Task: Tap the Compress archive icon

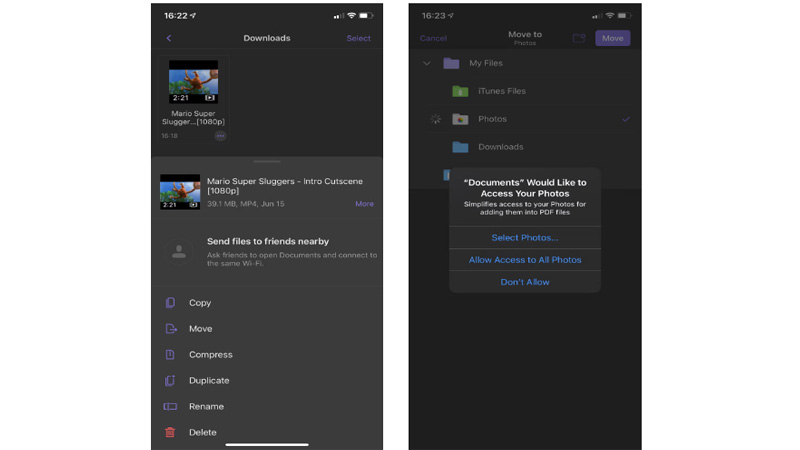Action: coord(170,355)
